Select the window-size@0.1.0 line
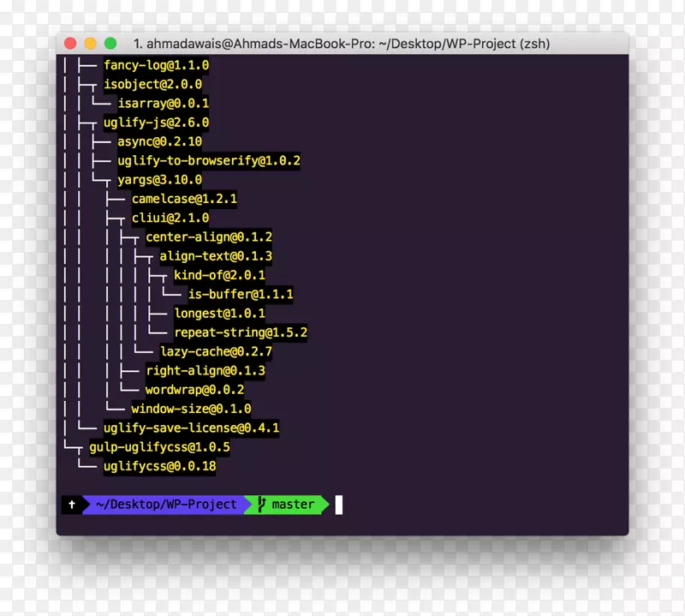The height and width of the screenshot is (616, 685). coord(191,409)
